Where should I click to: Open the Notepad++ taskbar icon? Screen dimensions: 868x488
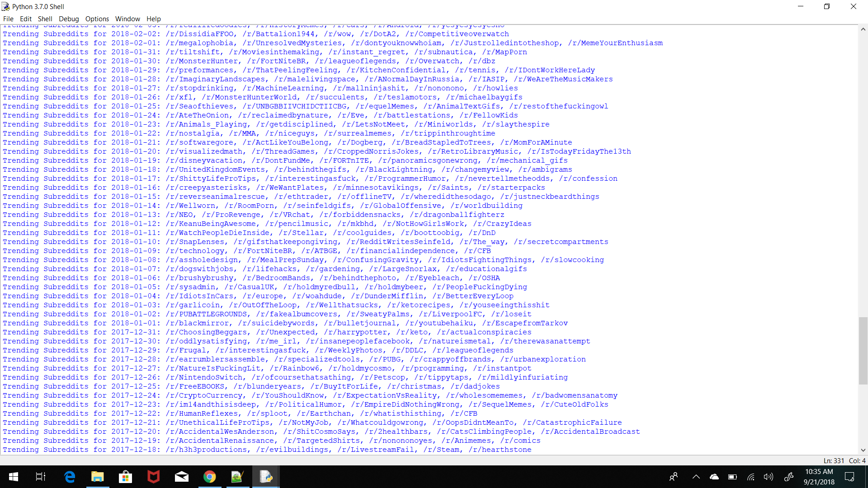pyautogui.click(x=238, y=477)
